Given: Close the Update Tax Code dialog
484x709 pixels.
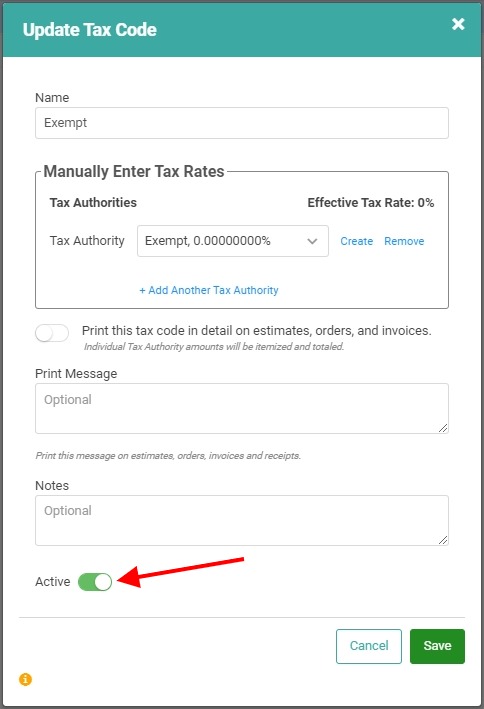Looking at the screenshot, I should click(458, 24).
